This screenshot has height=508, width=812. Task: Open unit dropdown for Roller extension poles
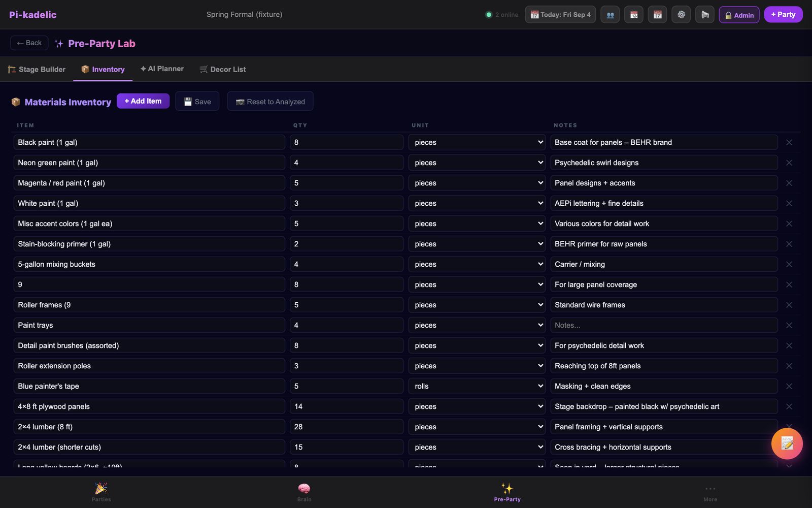click(x=477, y=366)
